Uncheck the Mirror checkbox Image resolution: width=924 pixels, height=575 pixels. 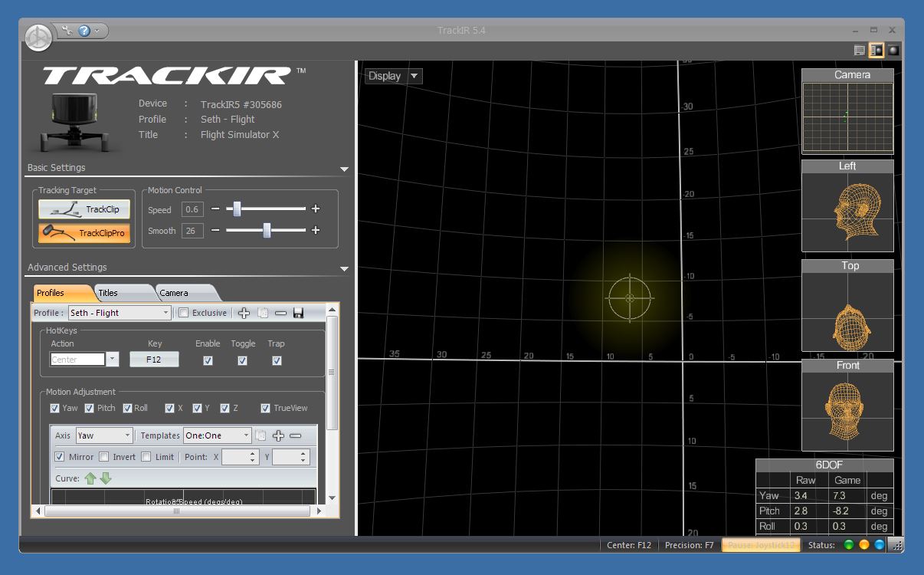click(60, 457)
